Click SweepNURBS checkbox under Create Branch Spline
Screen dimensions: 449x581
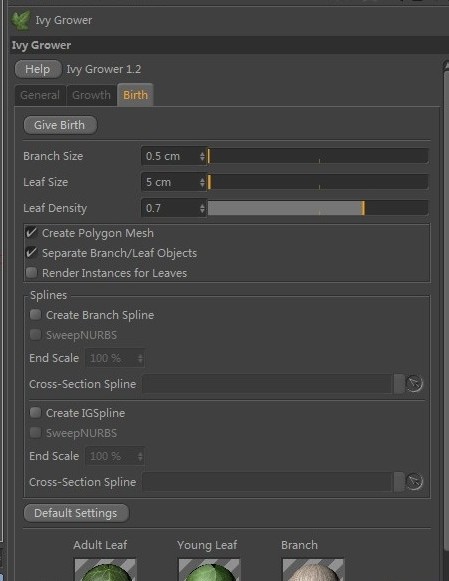coord(36,335)
